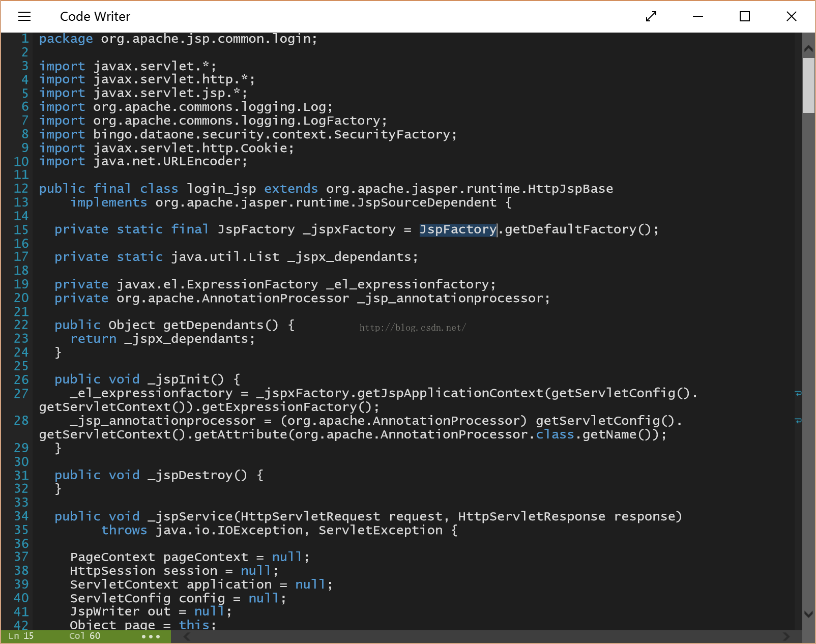Minimize the Code Writer window
Image resolution: width=816 pixels, height=644 pixels.
[x=698, y=16]
